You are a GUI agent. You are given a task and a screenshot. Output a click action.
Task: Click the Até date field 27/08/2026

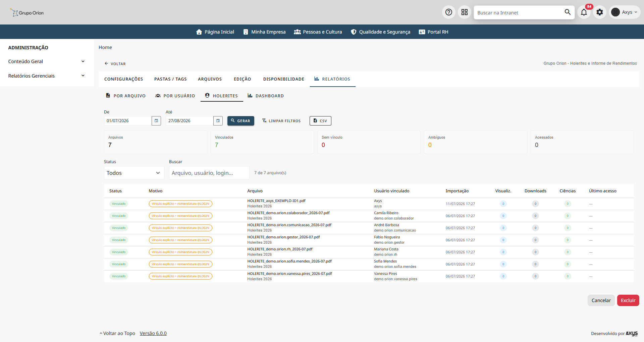point(190,121)
